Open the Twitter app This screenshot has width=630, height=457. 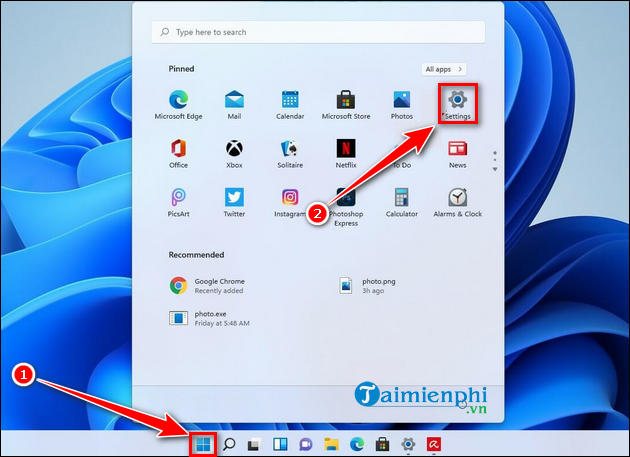click(234, 202)
